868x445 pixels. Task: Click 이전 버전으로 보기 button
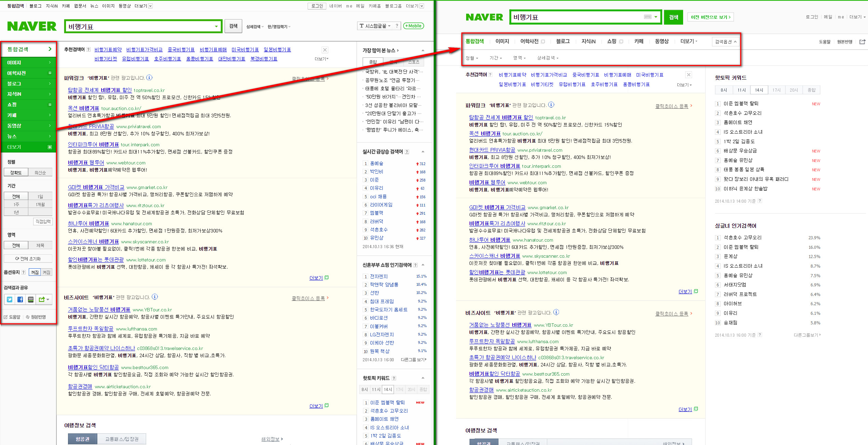(710, 17)
